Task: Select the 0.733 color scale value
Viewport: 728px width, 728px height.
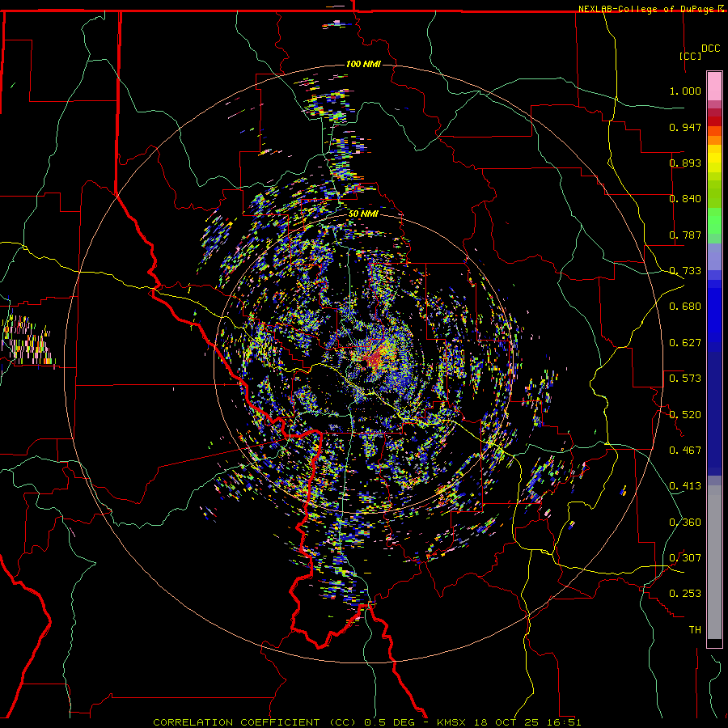Action: click(685, 271)
